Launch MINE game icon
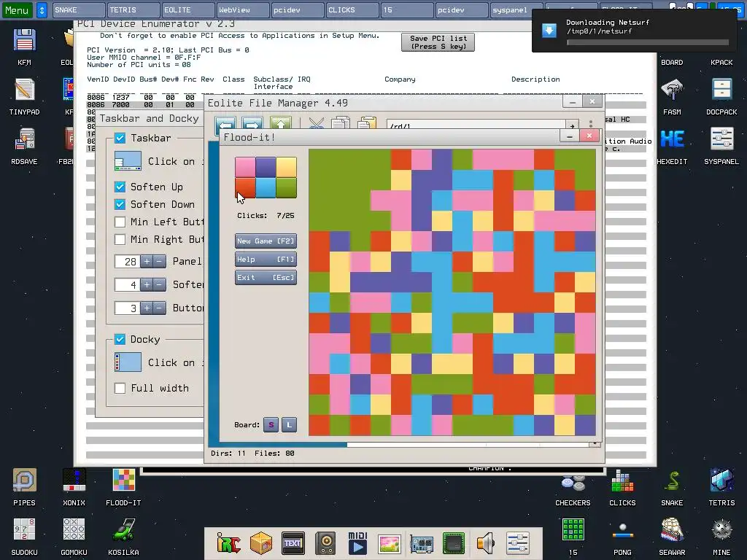 721,537
